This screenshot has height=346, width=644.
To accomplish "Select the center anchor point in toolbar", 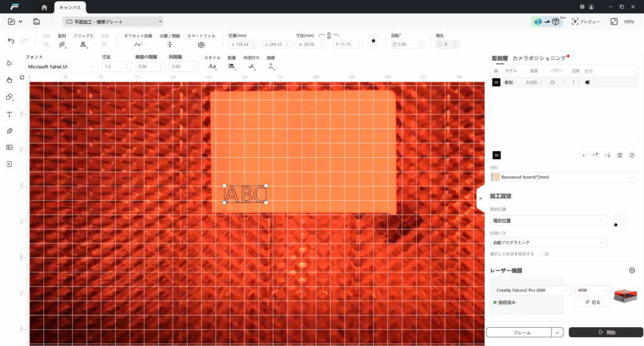I will coord(373,41).
